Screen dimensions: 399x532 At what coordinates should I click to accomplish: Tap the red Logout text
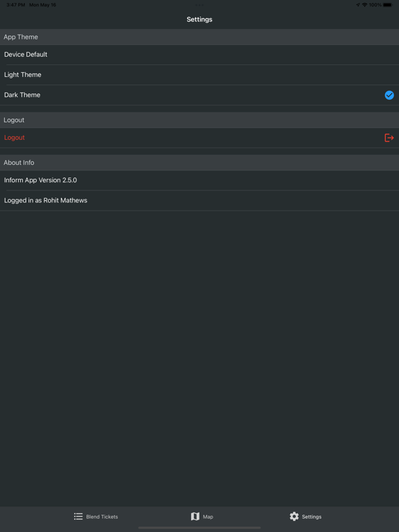click(15, 138)
